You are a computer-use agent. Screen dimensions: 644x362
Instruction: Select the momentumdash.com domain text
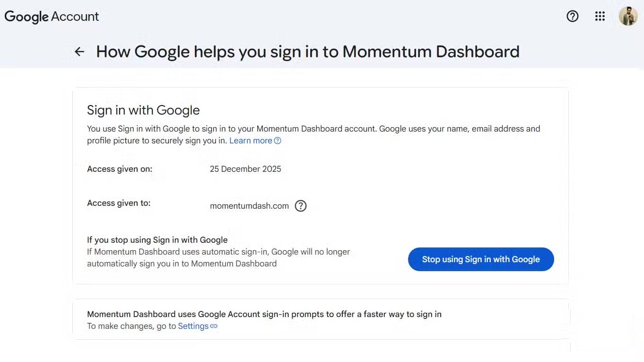(x=249, y=206)
